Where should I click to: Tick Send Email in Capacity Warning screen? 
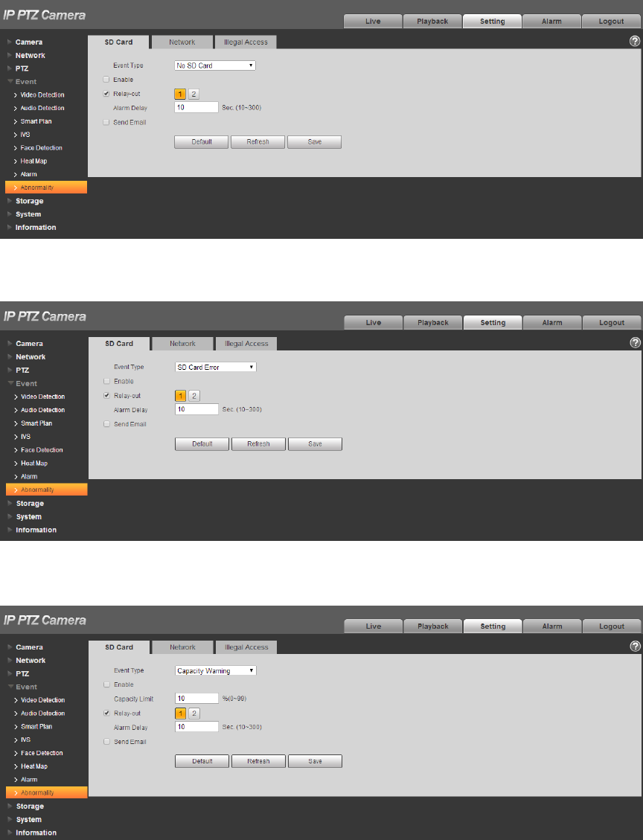pos(106,742)
